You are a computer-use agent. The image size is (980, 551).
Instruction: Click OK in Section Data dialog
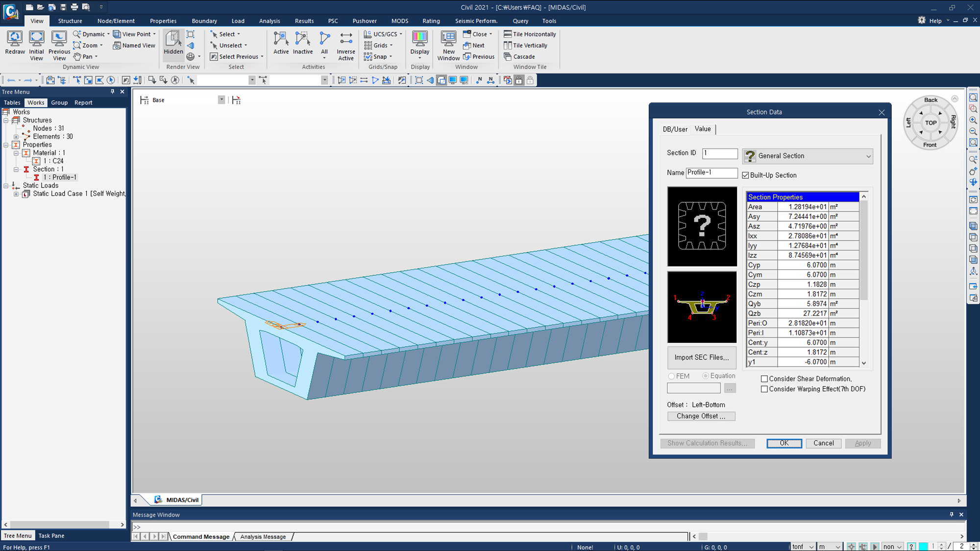pos(784,443)
